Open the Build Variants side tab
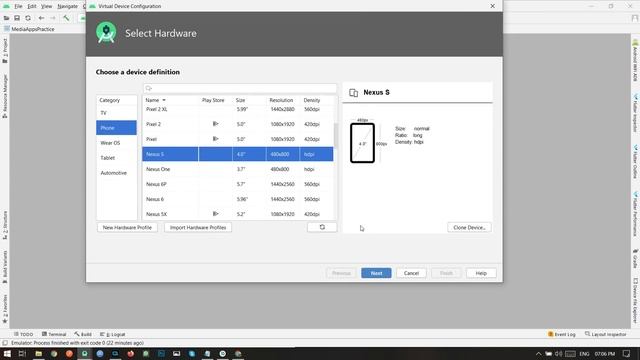640x360 pixels. tap(5, 267)
